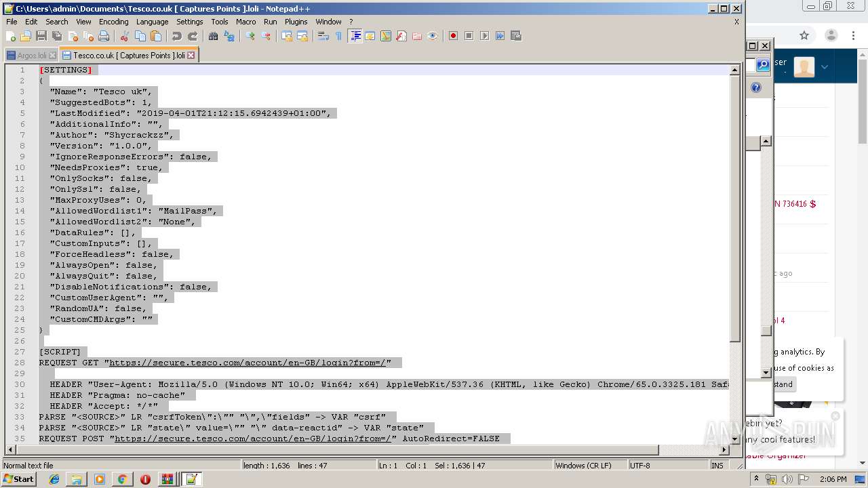Click the UTF-8 encoding status field

[x=667, y=466]
